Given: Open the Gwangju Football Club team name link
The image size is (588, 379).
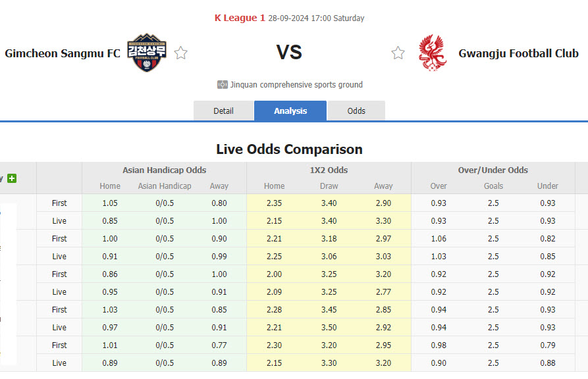Looking at the screenshot, I should [518, 53].
